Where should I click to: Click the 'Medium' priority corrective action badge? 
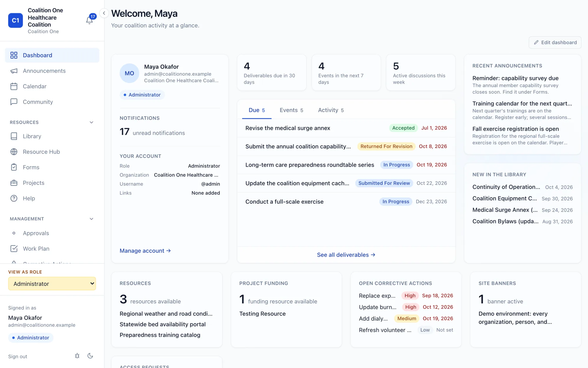click(407, 319)
